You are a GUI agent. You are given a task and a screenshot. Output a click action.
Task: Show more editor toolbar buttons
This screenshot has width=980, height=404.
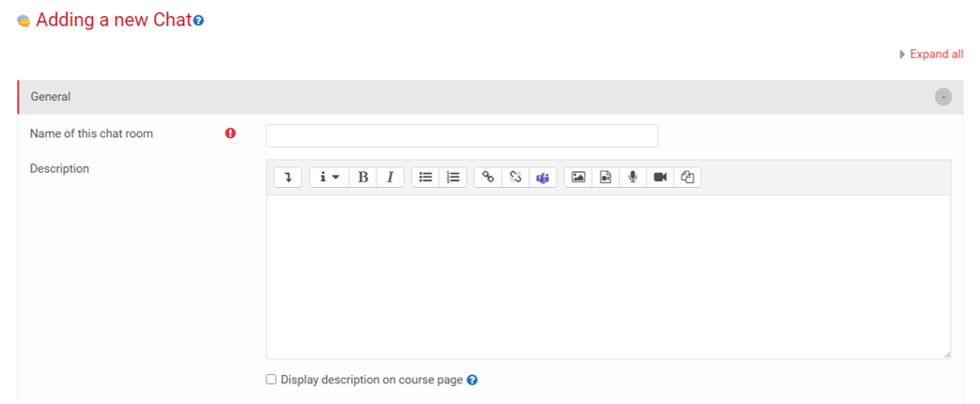(x=288, y=177)
